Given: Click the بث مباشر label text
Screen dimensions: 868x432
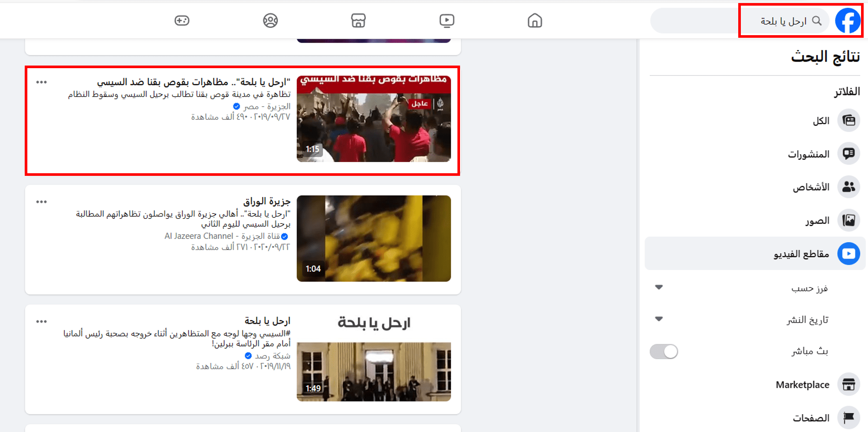Looking at the screenshot, I should click(810, 352).
